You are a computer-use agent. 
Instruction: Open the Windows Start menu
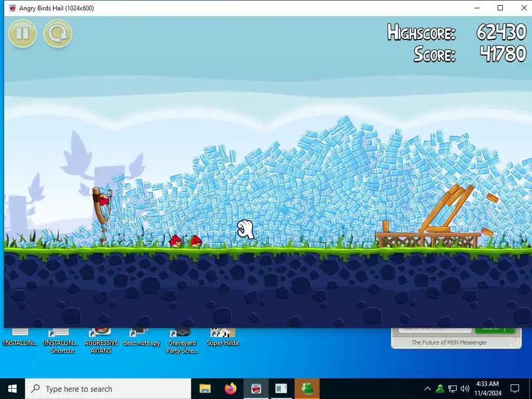[12, 389]
